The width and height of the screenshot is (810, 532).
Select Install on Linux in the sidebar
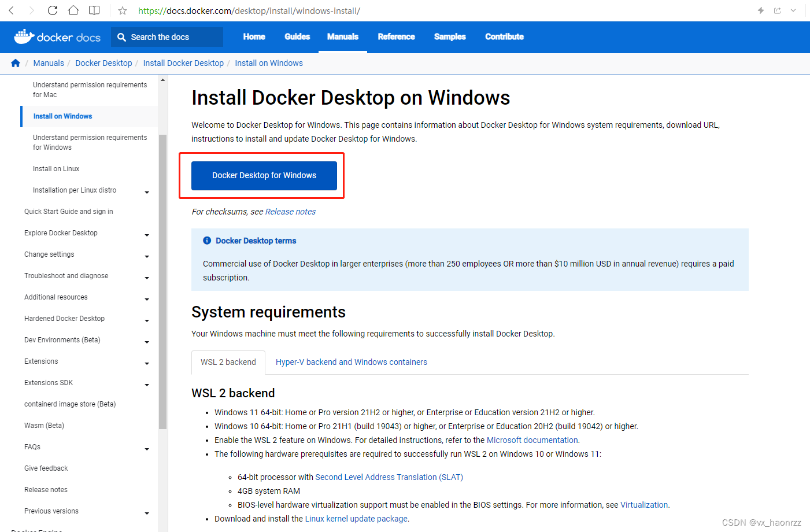(x=56, y=168)
